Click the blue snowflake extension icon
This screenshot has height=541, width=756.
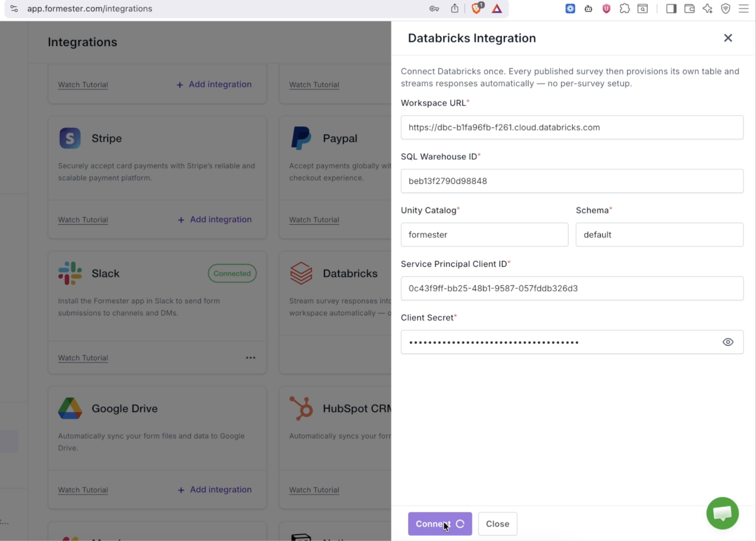point(570,8)
